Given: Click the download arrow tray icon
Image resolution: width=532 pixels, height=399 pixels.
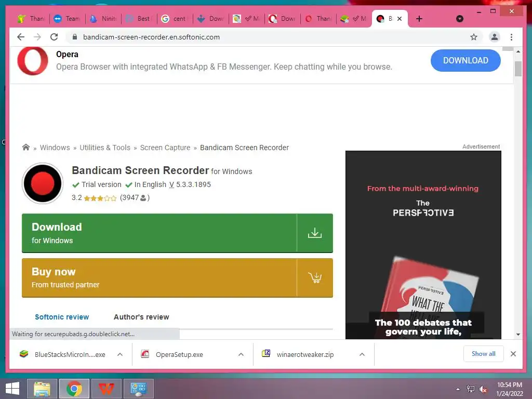Looking at the screenshot, I should 315,233.
